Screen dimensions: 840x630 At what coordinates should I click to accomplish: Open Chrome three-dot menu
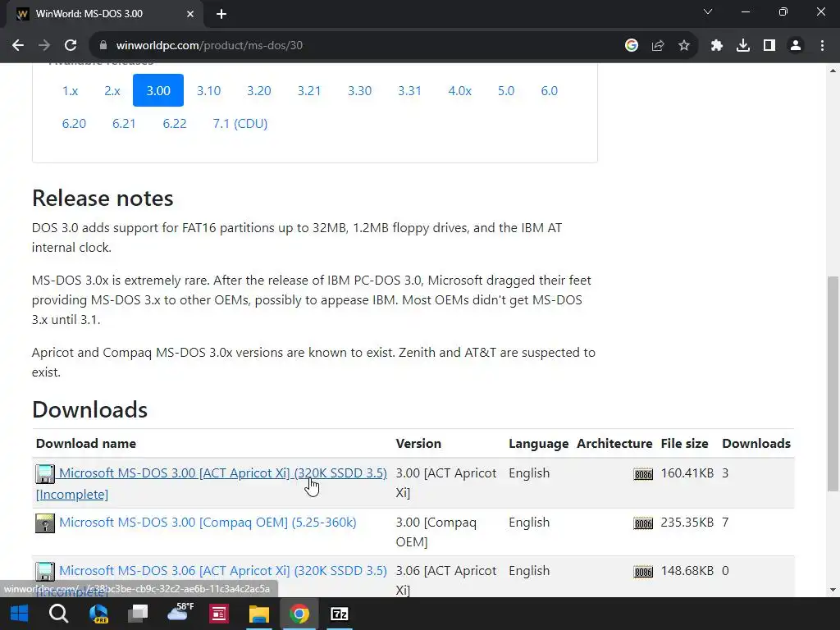click(x=822, y=46)
